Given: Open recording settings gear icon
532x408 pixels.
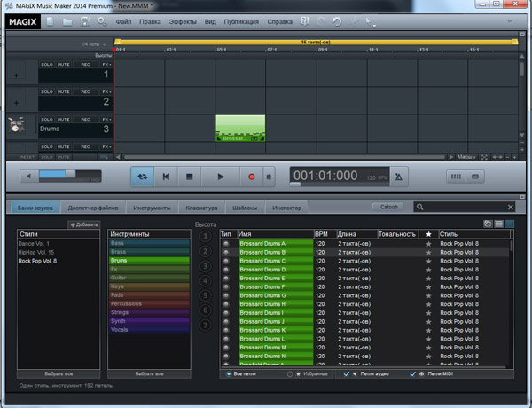Looking at the screenshot, I should (x=269, y=177).
